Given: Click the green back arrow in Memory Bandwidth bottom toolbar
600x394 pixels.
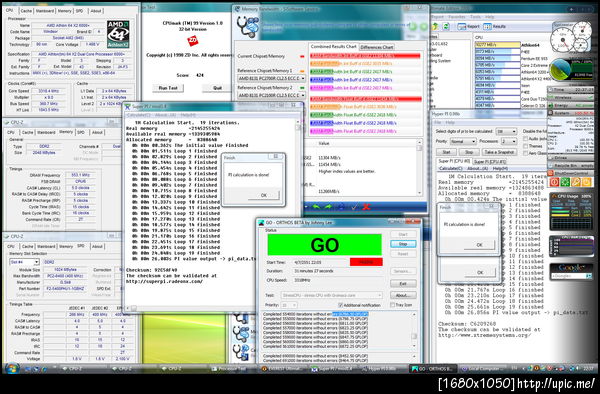Looking at the screenshot, I should pos(316,207).
